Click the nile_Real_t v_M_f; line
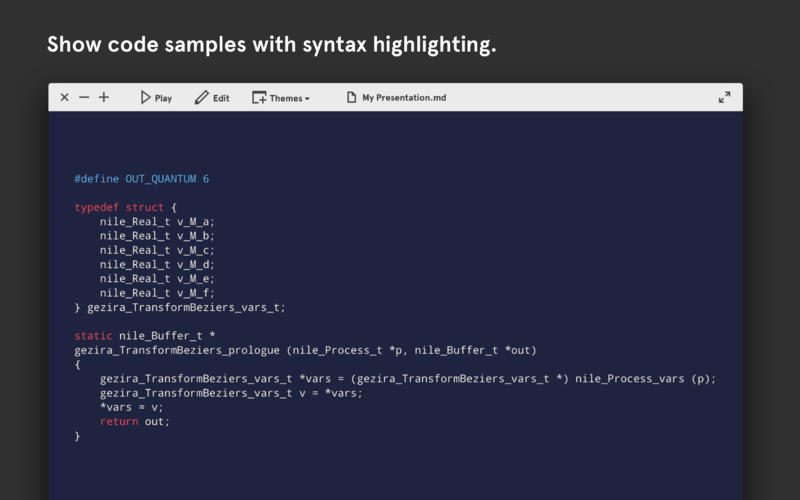The image size is (800, 500). coord(157,293)
